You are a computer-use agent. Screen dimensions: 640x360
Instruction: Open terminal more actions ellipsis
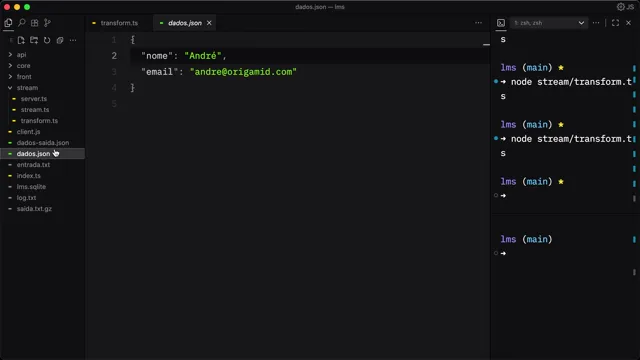[596, 23]
